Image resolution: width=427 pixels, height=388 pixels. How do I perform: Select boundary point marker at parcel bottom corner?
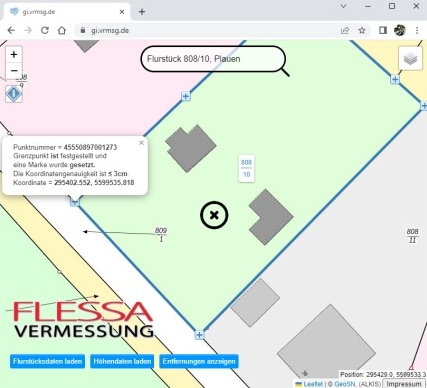[x=199, y=335]
